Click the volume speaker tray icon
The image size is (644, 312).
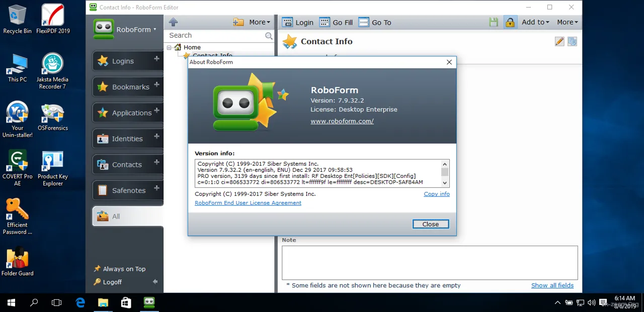(592, 302)
